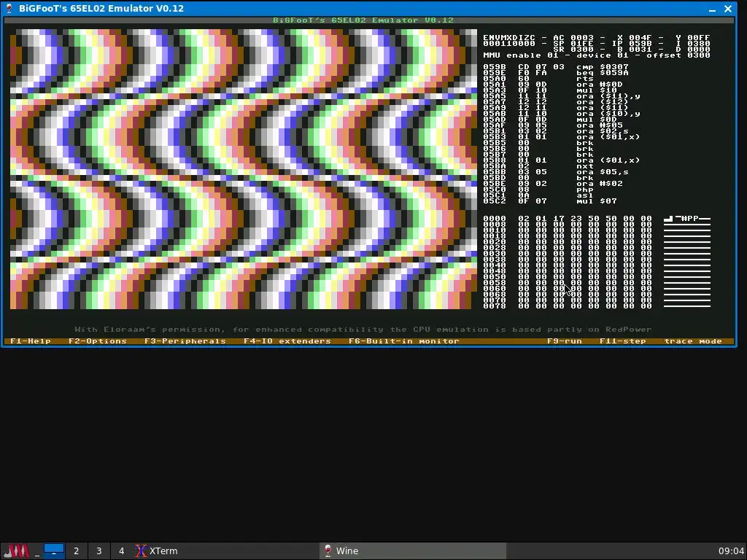
Task: Open the F1-Help screen
Action: click(31, 341)
